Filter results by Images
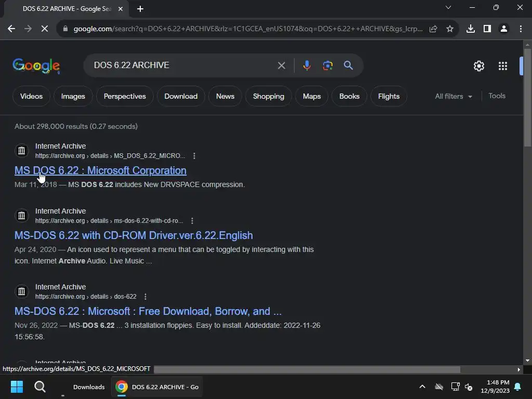Screen dimensions: 532x399 click(73, 96)
